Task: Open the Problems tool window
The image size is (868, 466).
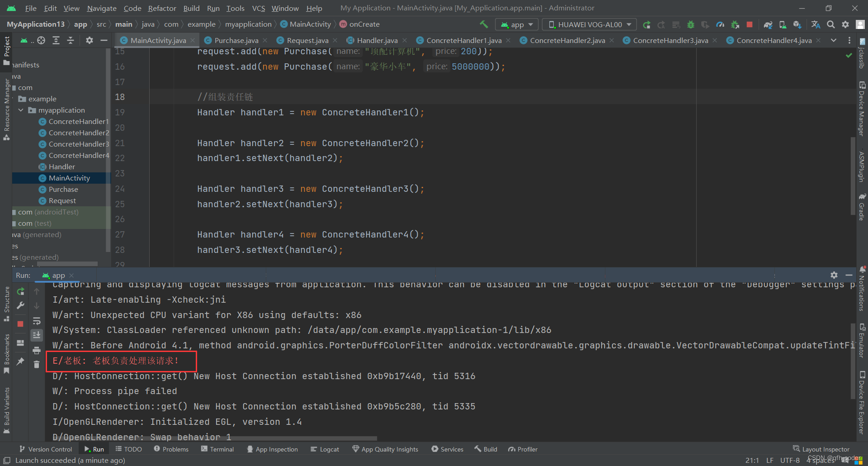Action: [x=171, y=449]
